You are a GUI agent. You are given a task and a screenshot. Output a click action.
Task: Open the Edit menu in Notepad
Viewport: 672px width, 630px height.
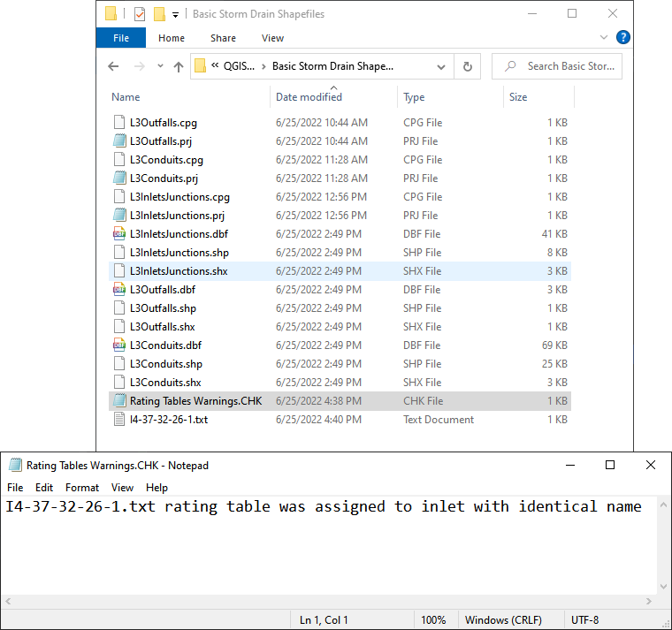point(44,488)
